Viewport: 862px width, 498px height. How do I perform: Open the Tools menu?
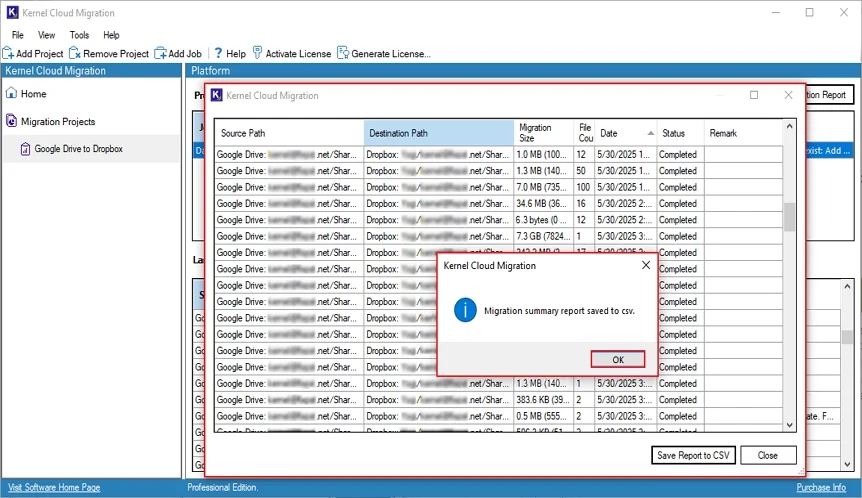coord(79,35)
